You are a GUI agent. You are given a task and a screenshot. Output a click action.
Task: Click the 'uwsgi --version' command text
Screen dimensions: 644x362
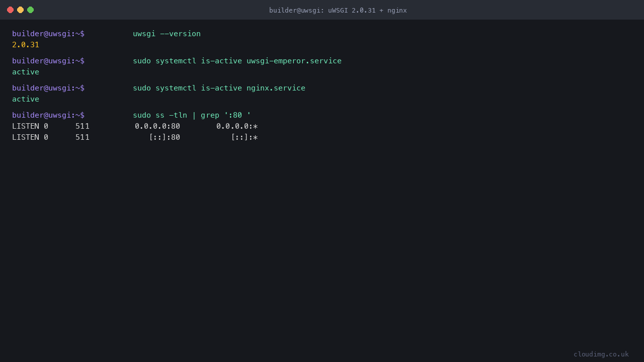[167, 34]
